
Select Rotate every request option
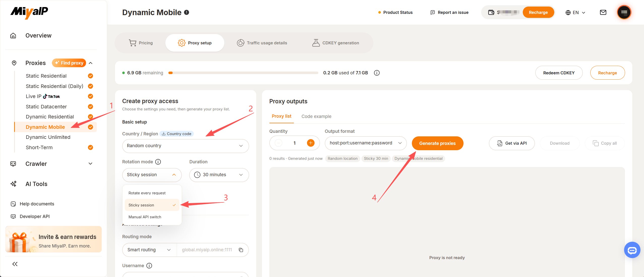(152, 193)
